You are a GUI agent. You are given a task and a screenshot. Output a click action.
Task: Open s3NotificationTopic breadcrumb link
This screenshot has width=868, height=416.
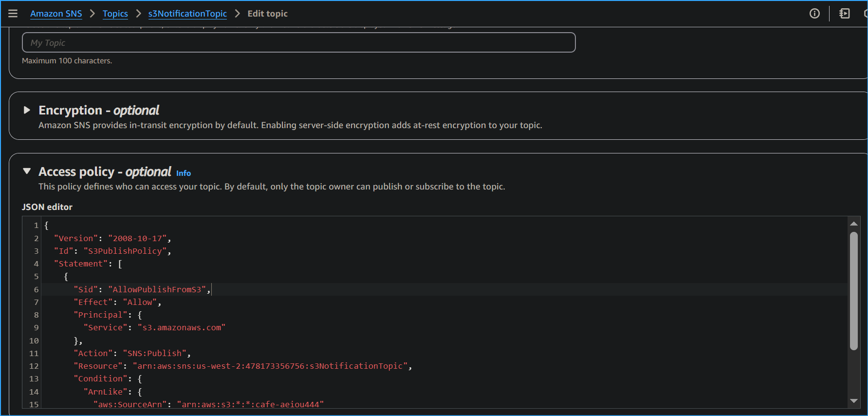pyautogui.click(x=187, y=14)
